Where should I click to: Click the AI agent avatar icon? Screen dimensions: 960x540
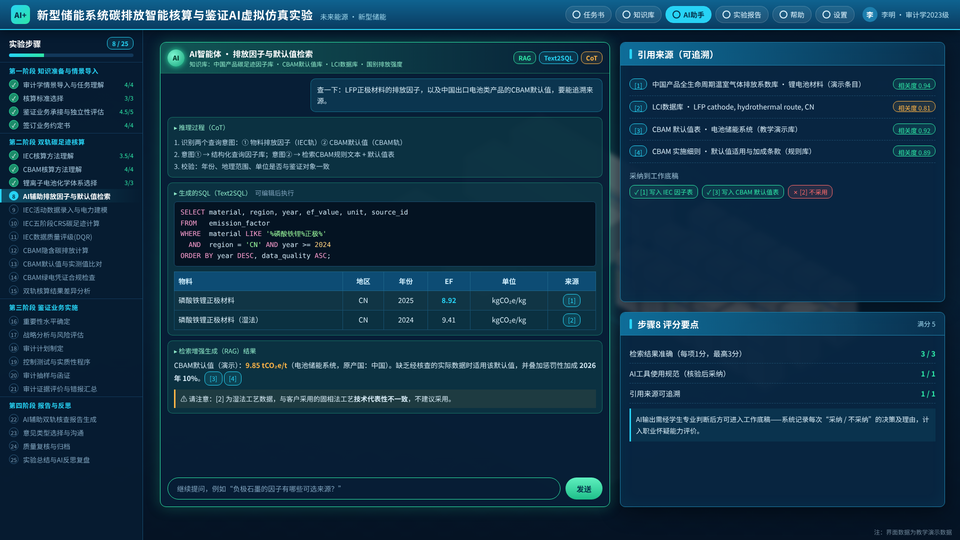pyautogui.click(x=176, y=58)
